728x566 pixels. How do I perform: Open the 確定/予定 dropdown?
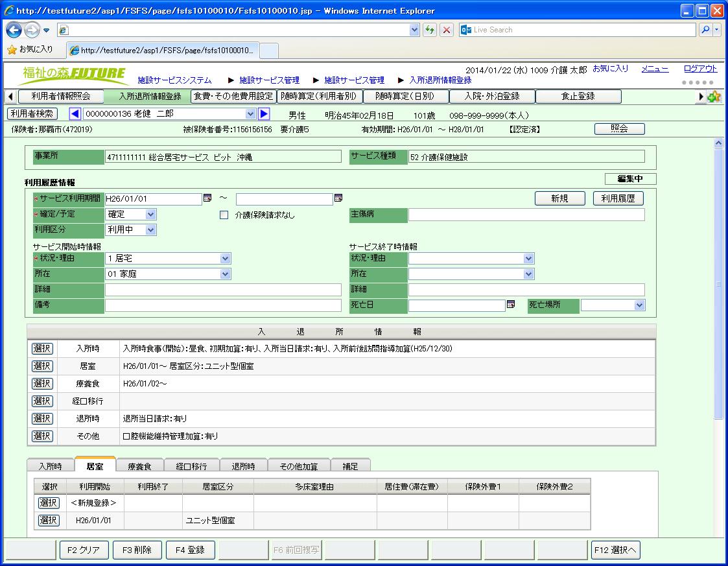pos(150,215)
